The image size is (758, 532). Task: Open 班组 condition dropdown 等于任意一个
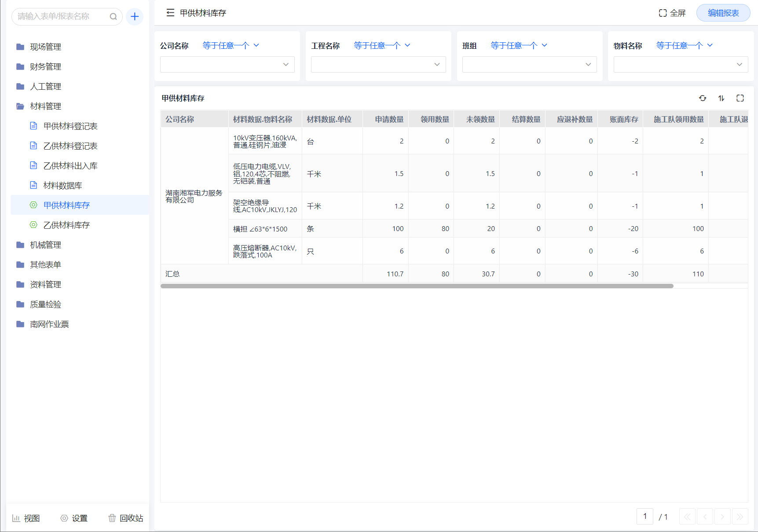(x=519, y=45)
